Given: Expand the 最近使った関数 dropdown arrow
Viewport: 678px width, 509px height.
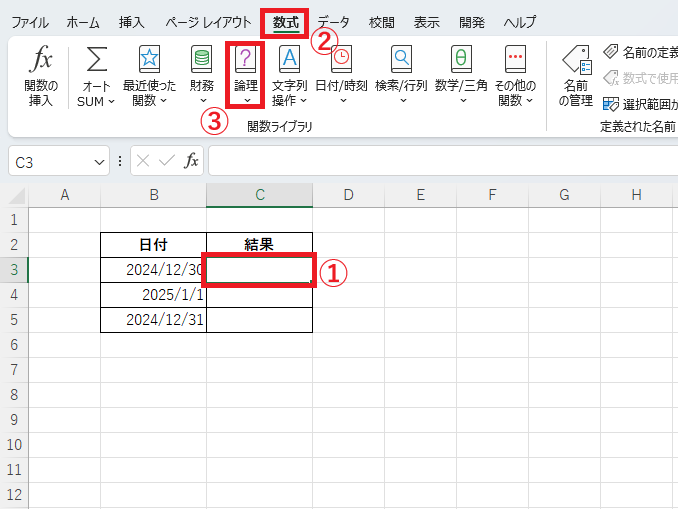Looking at the screenshot, I should click(163, 101).
